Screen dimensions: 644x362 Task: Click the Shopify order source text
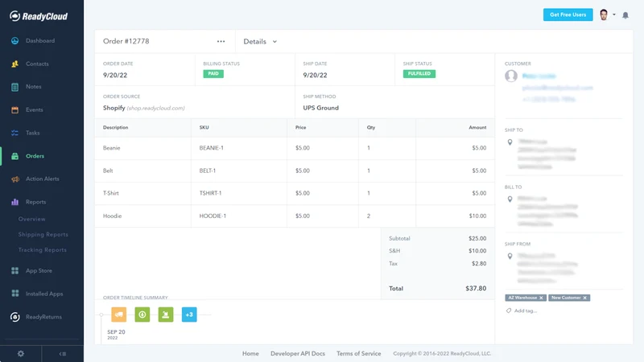114,108
